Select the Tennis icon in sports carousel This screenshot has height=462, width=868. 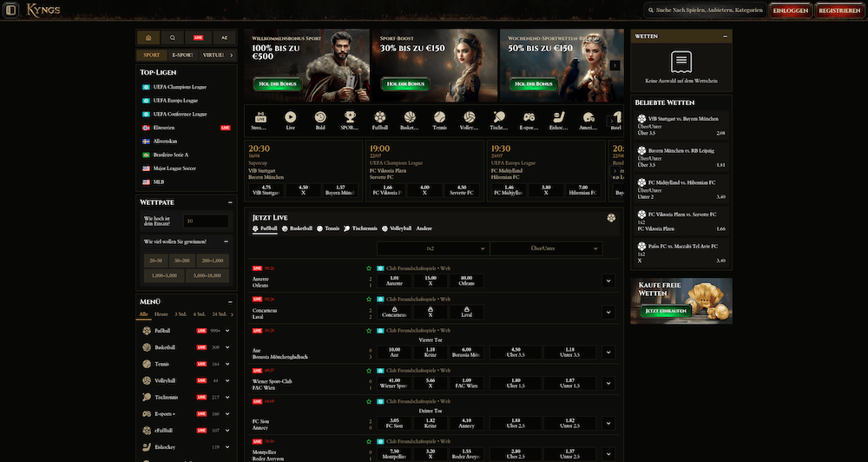[439, 117]
